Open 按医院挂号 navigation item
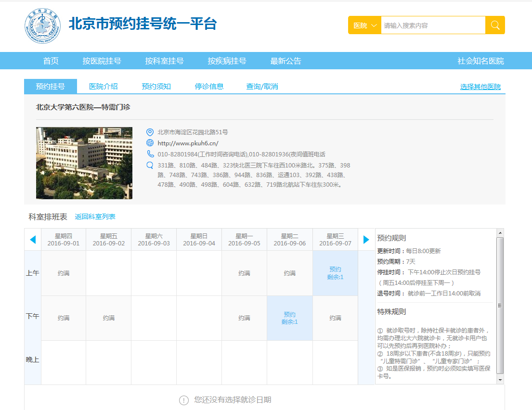Viewport: 532px width, 410px height. click(102, 61)
